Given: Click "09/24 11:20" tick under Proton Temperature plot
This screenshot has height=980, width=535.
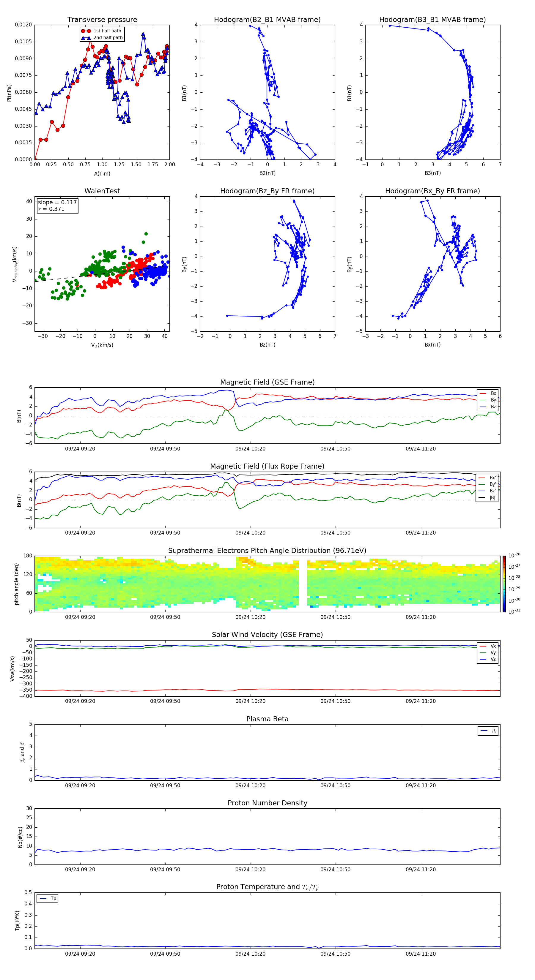Looking at the screenshot, I should [x=420, y=954].
